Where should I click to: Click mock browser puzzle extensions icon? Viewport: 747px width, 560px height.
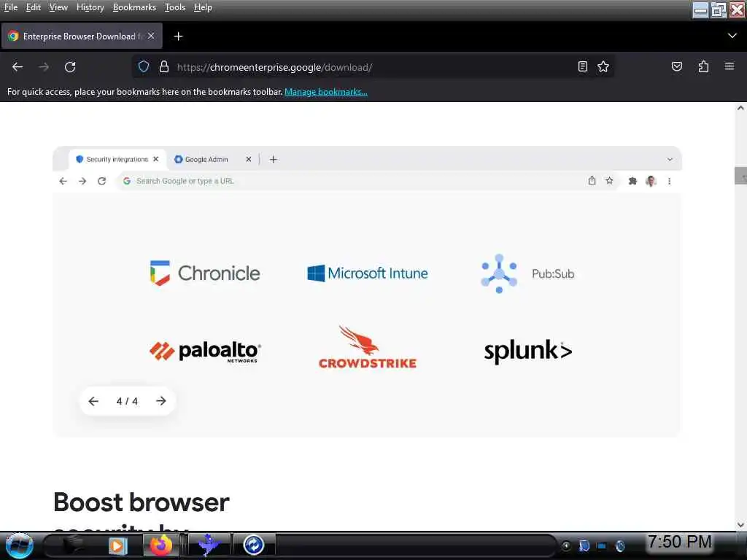tap(632, 181)
